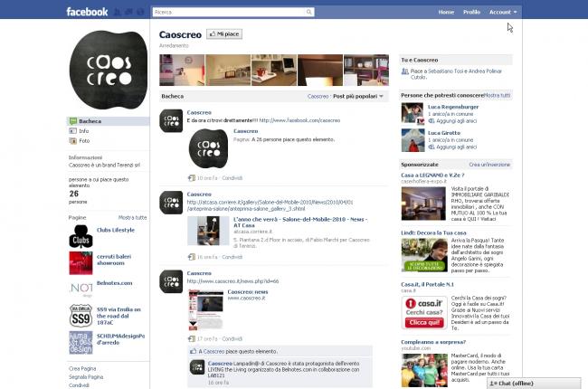588x389 pixels.
Task: Click the Caoscreo large profile logo
Action: [109, 70]
